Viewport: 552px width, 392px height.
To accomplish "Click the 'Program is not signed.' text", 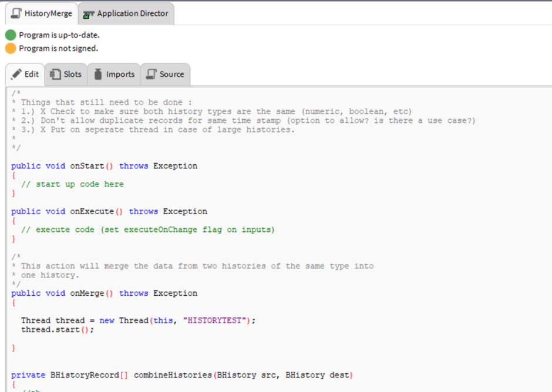I will point(58,48).
